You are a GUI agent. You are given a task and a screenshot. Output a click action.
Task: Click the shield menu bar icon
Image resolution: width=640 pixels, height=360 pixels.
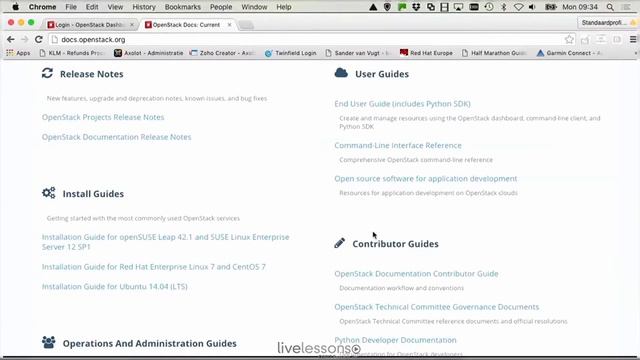(x=387, y=7)
